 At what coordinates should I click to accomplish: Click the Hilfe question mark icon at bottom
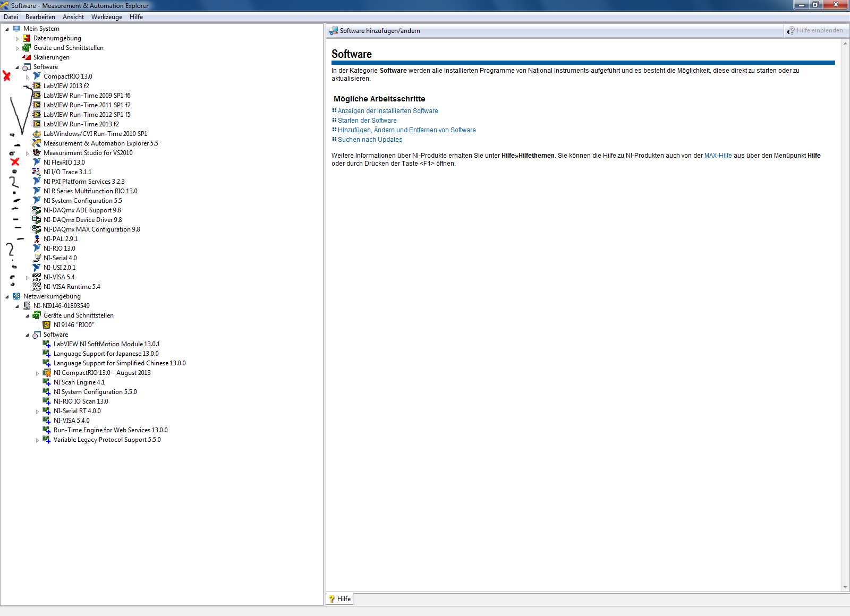click(x=331, y=599)
